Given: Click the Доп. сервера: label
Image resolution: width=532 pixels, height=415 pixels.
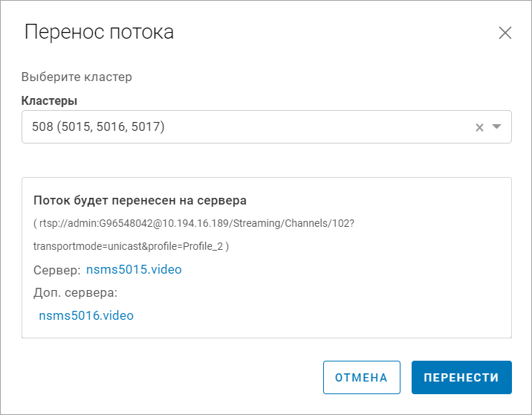Looking at the screenshot, I should click(x=76, y=292).
